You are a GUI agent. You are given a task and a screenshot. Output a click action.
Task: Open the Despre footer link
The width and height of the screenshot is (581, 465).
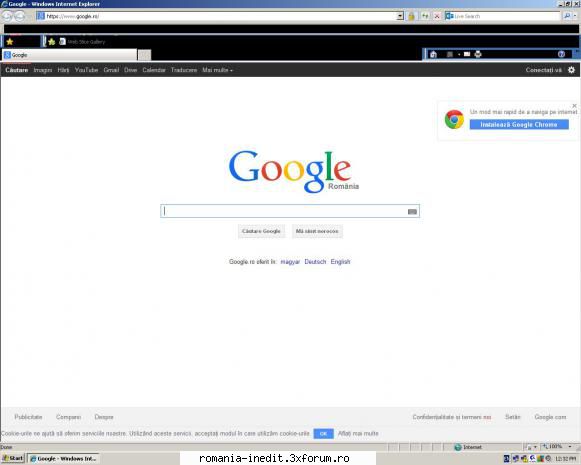[x=104, y=417]
